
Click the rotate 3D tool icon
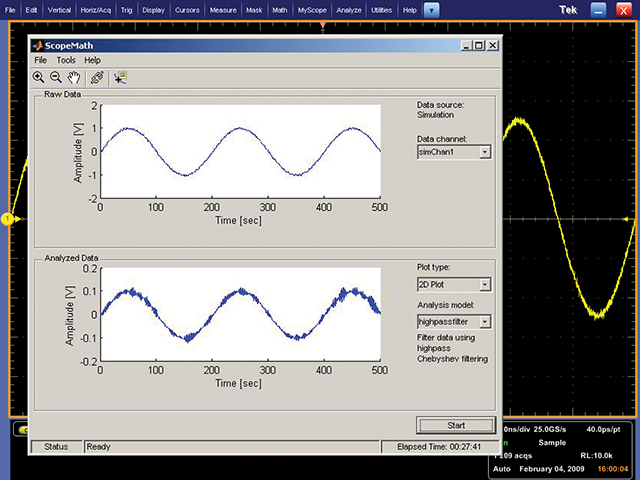[97, 76]
